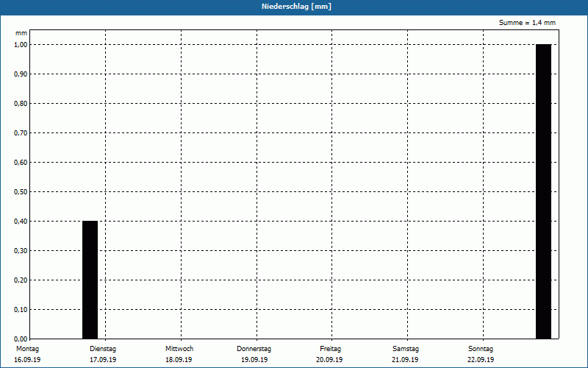Click the Niederschlag [mm] chart title
This screenshot has width=588, height=368.
[296, 7]
